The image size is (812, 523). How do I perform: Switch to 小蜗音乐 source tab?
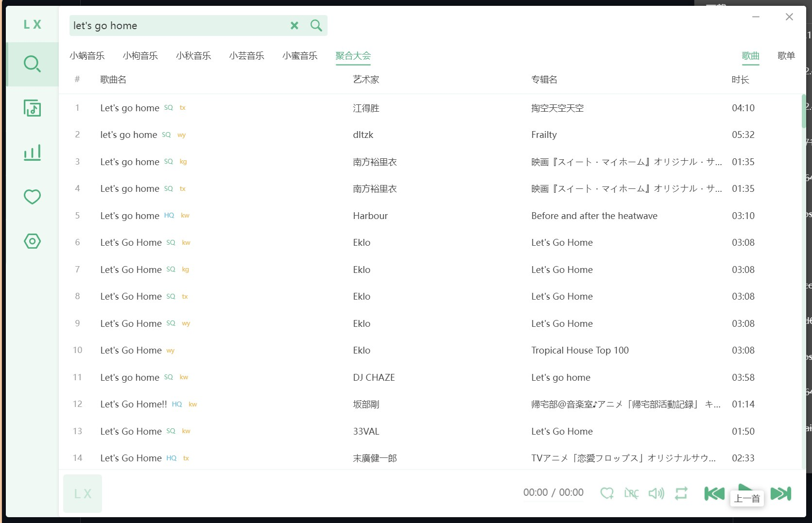point(87,56)
